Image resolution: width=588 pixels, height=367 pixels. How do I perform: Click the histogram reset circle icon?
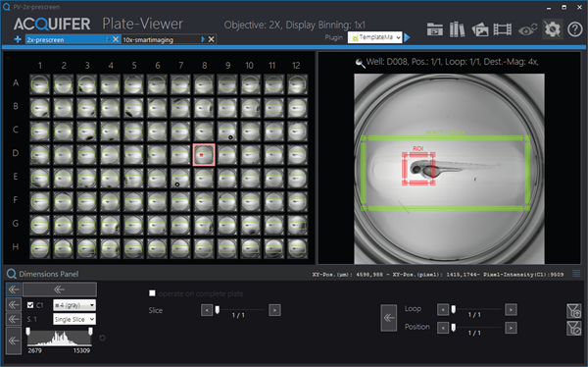click(102, 338)
